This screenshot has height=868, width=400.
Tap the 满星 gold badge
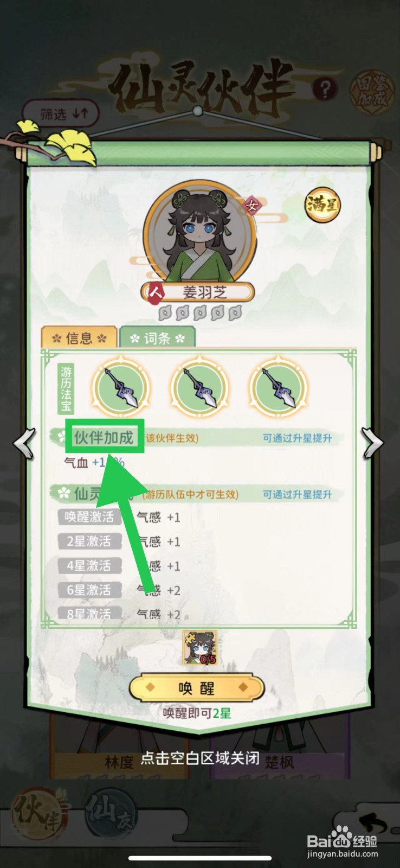[x=322, y=205]
